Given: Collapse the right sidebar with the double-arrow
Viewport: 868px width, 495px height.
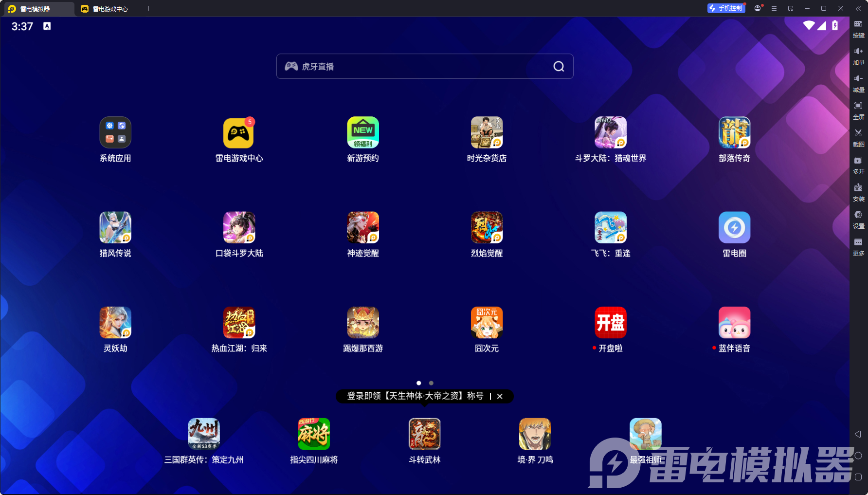Looking at the screenshot, I should tap(858, 8).
